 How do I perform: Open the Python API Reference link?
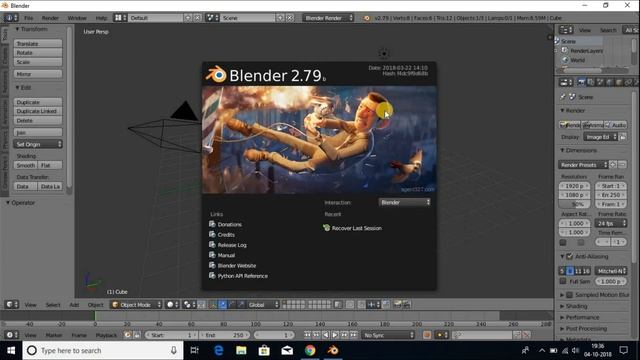point(238,276)
